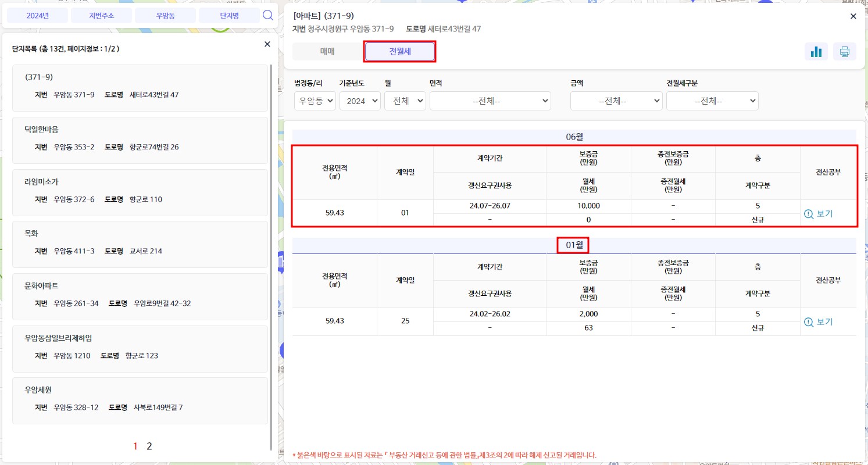This screenshot has height=465, width=868.
Task: Expand the 전월세구분 dropdown
Action: pyautogui.click(x=712, y=101)
